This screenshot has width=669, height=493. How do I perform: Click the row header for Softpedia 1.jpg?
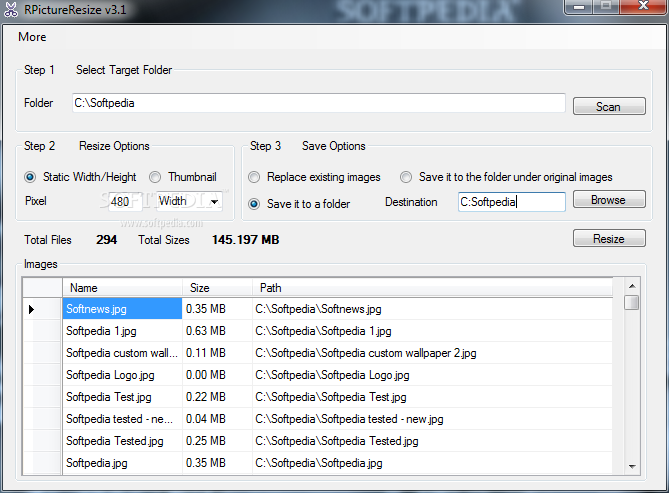[42, 331]
